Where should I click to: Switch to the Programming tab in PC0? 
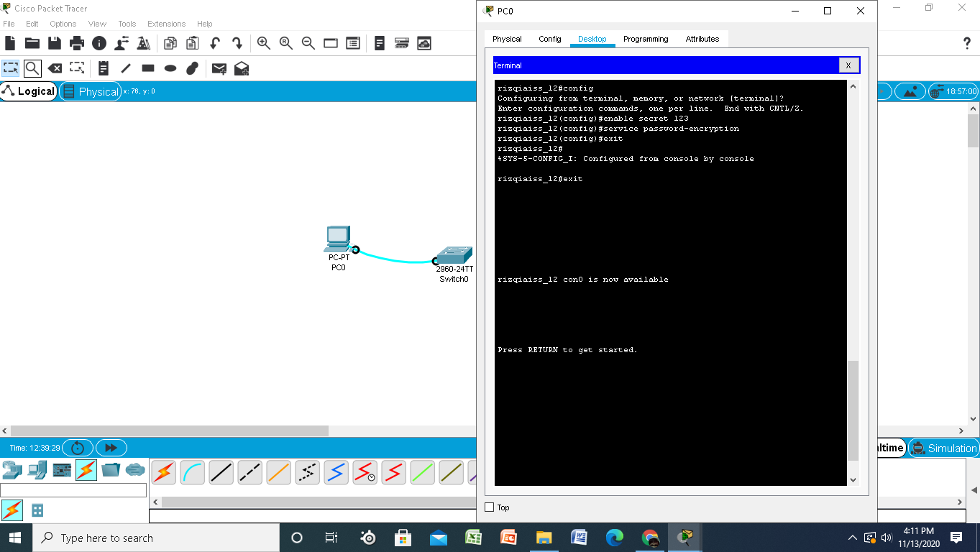(646, 39)
